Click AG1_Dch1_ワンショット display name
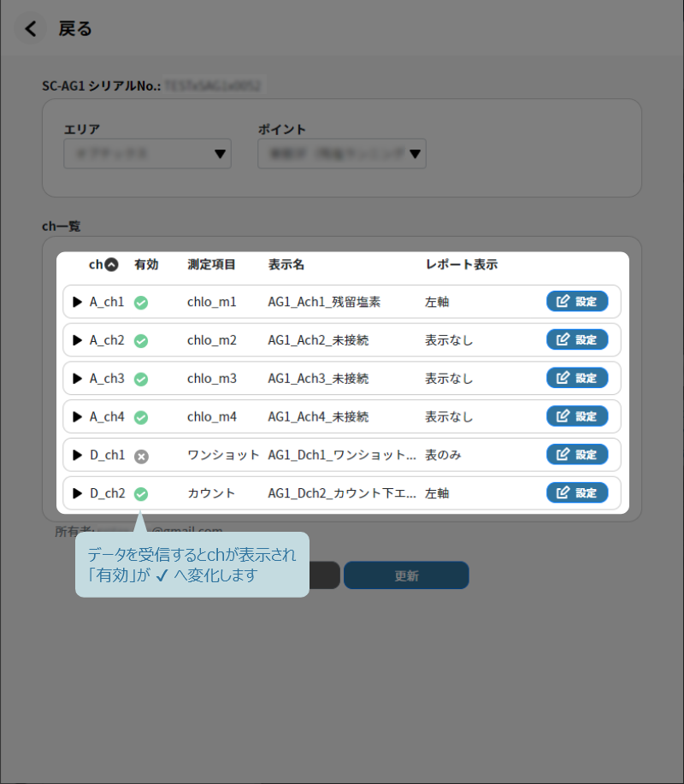 [x=342, y=455]
